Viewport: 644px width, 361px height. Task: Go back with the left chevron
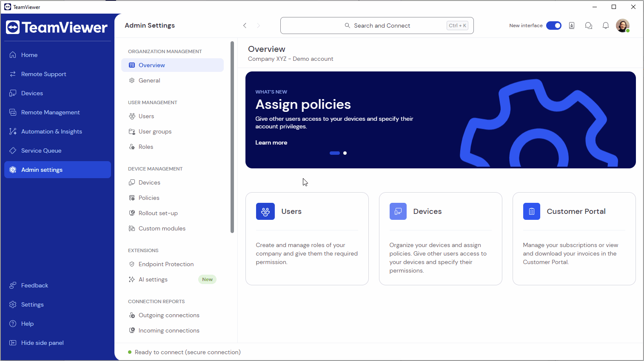click(x=245, y=26)
